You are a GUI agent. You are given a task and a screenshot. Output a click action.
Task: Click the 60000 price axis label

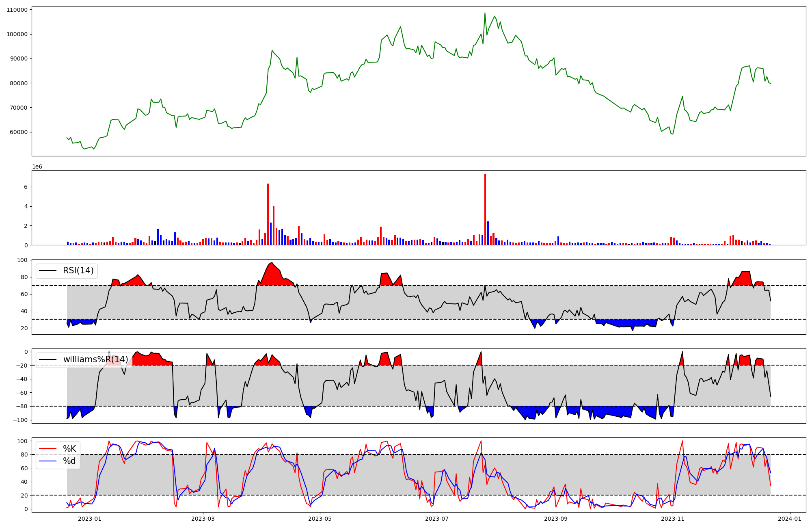(x=18, y=132)
